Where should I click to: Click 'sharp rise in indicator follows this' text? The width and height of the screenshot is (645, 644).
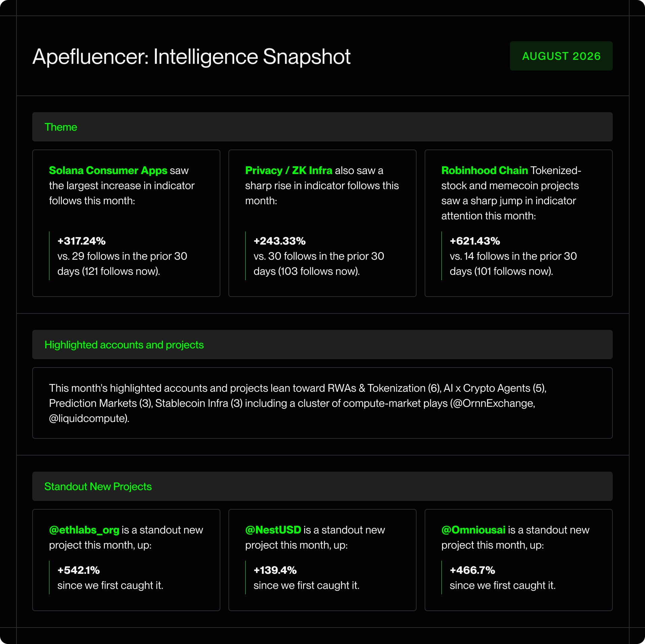(322, 185)
